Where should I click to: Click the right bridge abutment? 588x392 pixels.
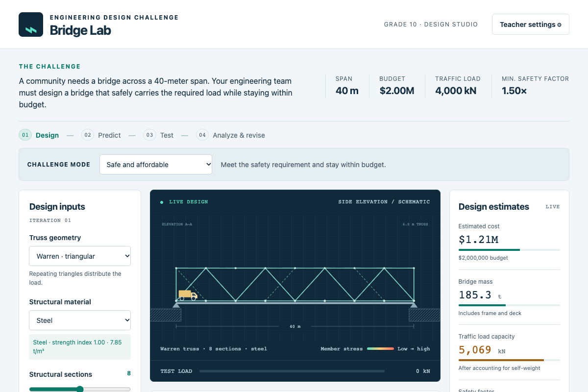(424, 315)
